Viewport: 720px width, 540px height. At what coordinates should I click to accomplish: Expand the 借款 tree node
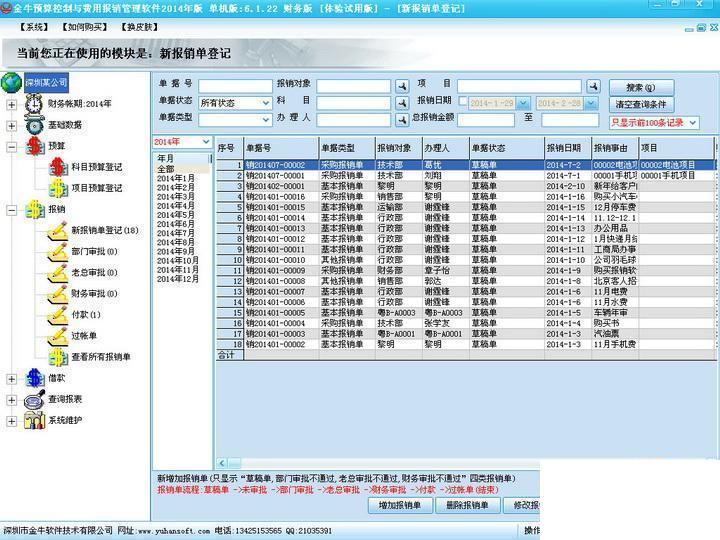(11, 379)
